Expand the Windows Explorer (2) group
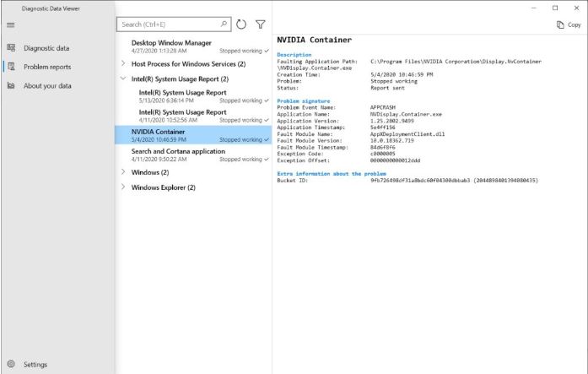The width and height of the screenshot is (588, 374). click(x=123, y=187)
